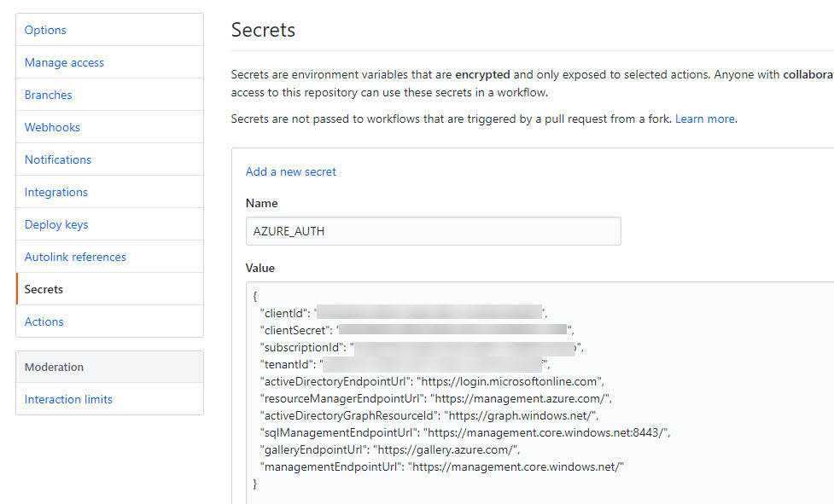Open the Branches settings section
The width and height of the screenshot is (834, 504).
[x=48, y=95]
